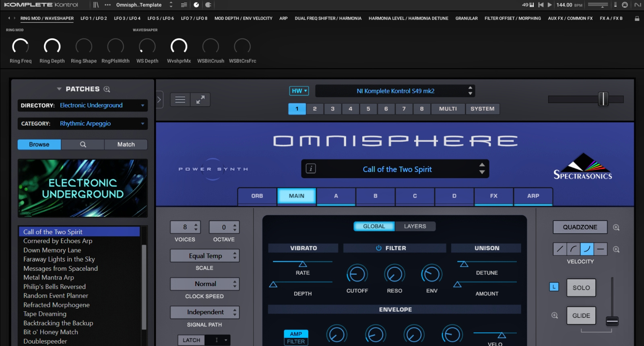Zoom into Quadzone with its magnifier icon
The width and height of the screenshot is (644, 346).
(x=616, y=227)
